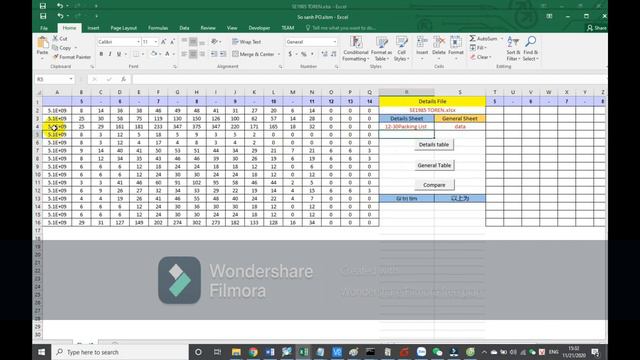The image size is (640, 360).
Task: Click the Borders icon in Font group
Action: coord(136,54)
